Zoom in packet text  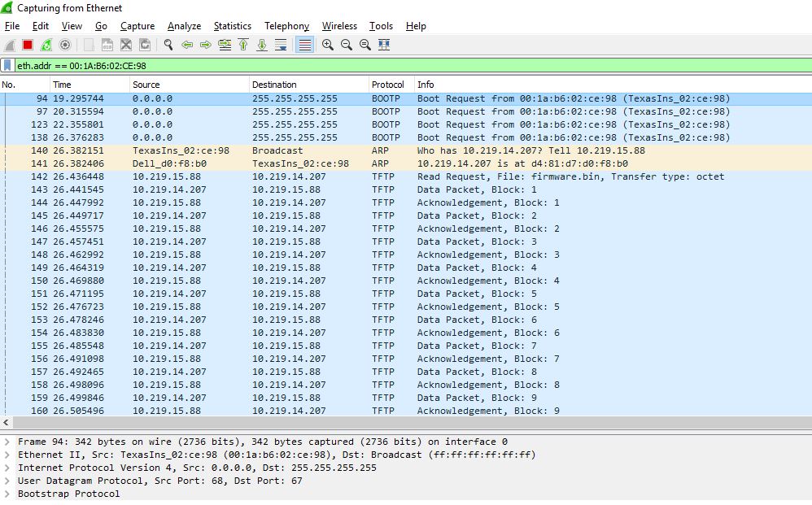328,45
